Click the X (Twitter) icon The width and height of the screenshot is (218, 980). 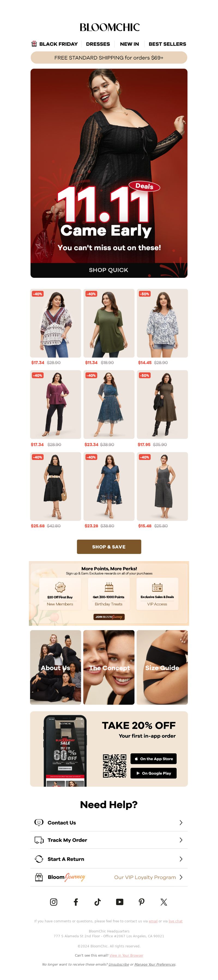tap(164, 902)
